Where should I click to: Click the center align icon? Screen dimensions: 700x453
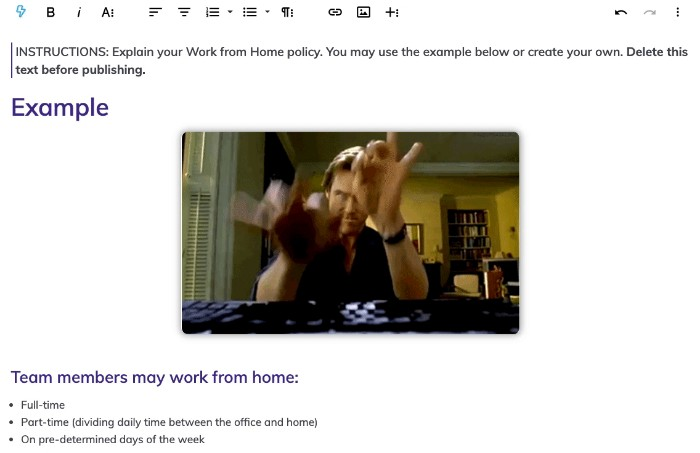coord(184,12)
